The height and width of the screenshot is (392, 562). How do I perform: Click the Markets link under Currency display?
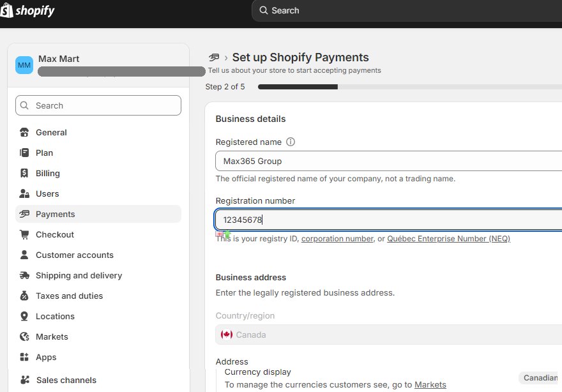(x=430, y=384)
